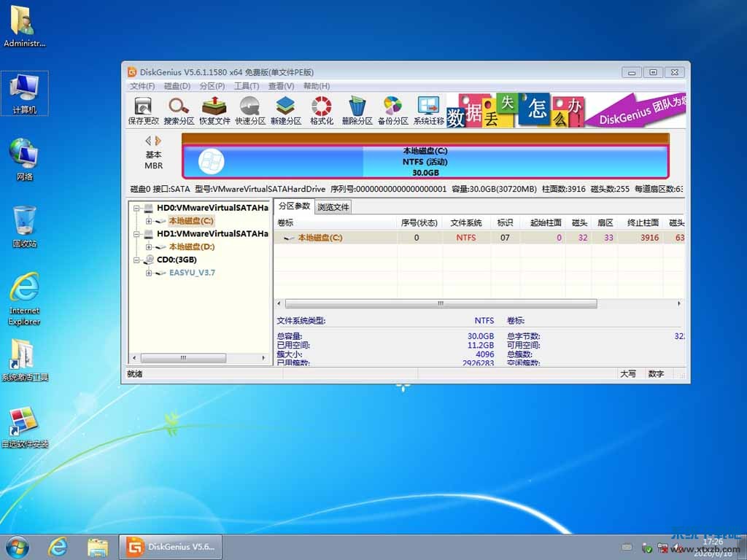The width and height of the screenshot is (747, 560).
Task: Open the Search Partition (搜索分区) tool
Action: coord(179,111)
